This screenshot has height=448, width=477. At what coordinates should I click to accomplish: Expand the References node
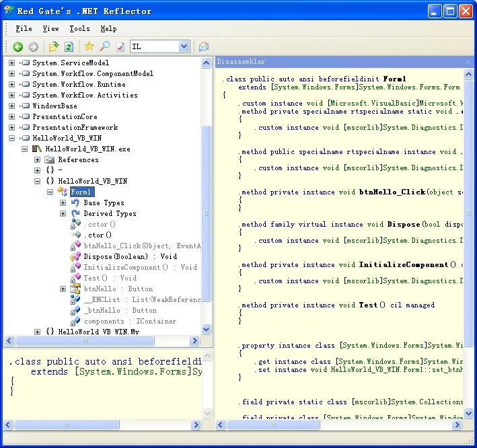pos(37,159)
